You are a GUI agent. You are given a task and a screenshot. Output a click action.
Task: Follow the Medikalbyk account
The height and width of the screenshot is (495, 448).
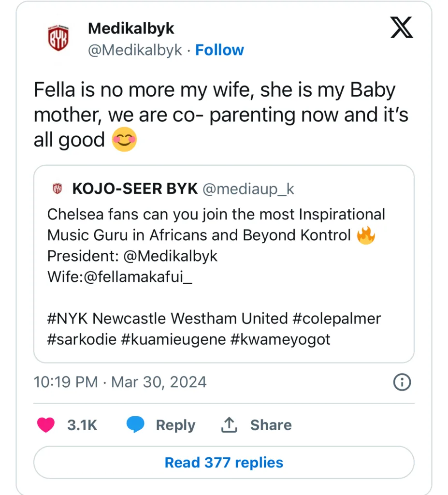coord(219,50)
